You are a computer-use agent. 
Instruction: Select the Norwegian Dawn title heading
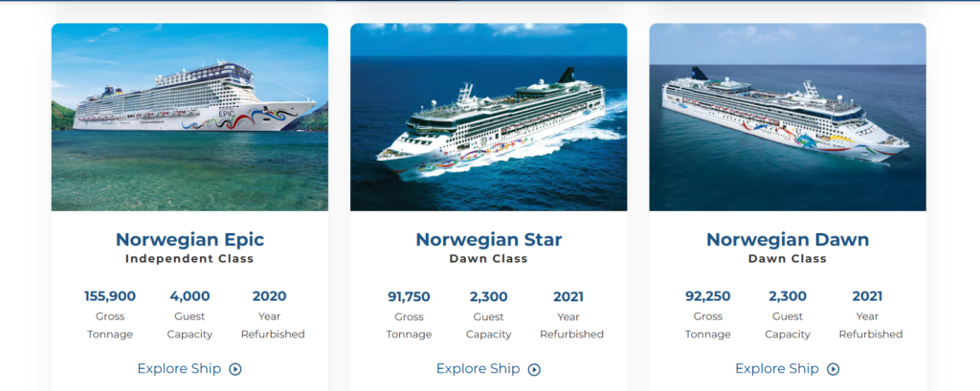(x=788, y=239)
